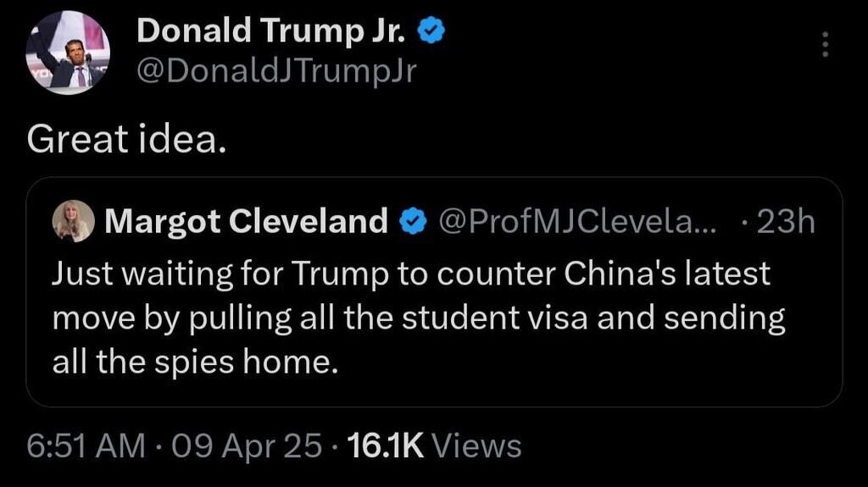Open the @ProfMJClevela... handle
This screenshot has height=487, width=868.
[x=576, y=223]
